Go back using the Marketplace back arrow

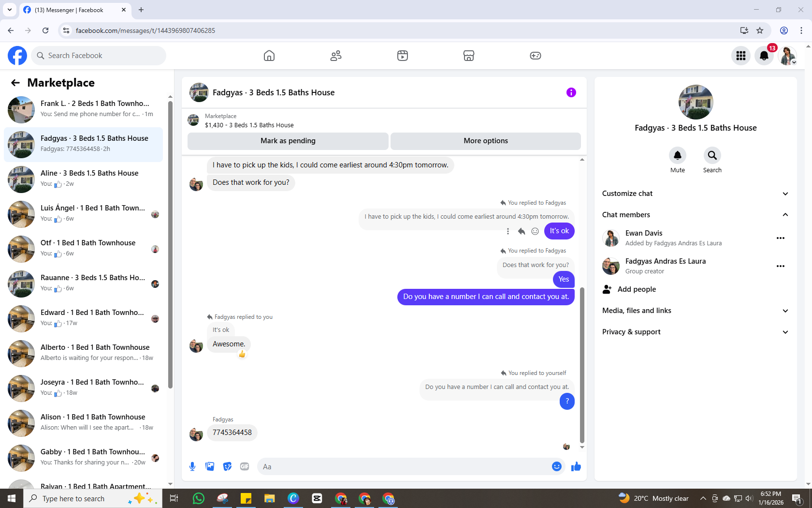tap(15, 83)
